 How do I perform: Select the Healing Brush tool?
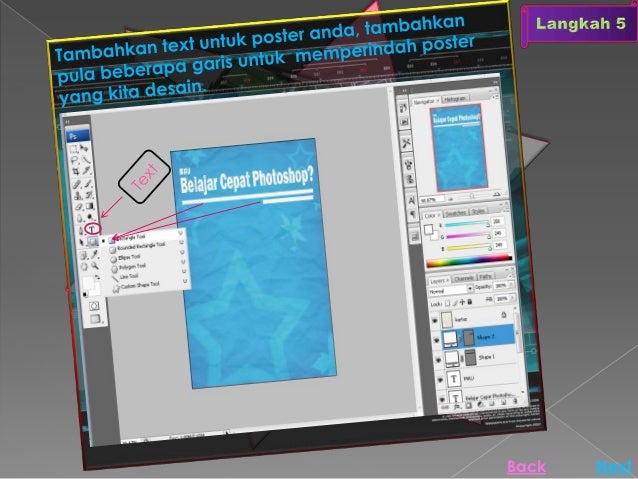click(76, 185)
